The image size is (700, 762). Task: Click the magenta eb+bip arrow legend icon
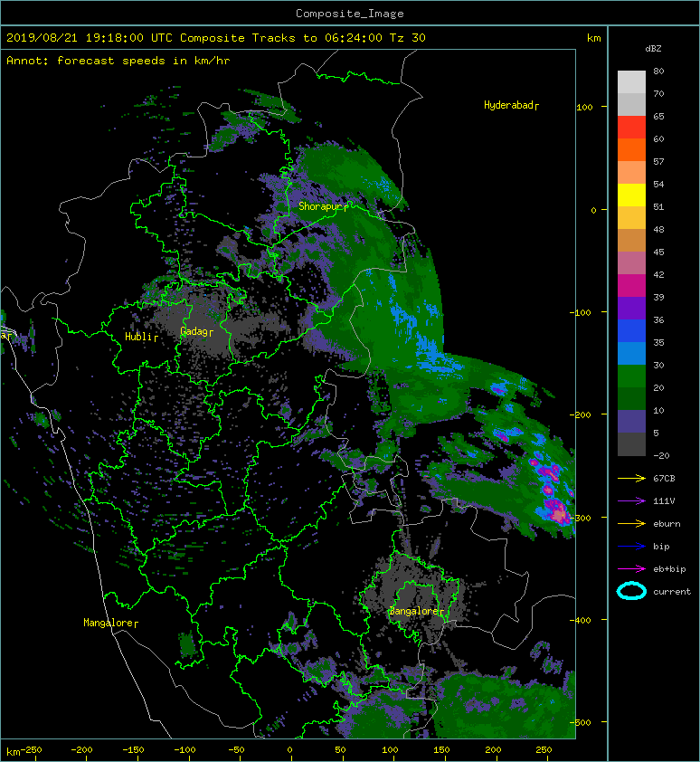point(631,568)
